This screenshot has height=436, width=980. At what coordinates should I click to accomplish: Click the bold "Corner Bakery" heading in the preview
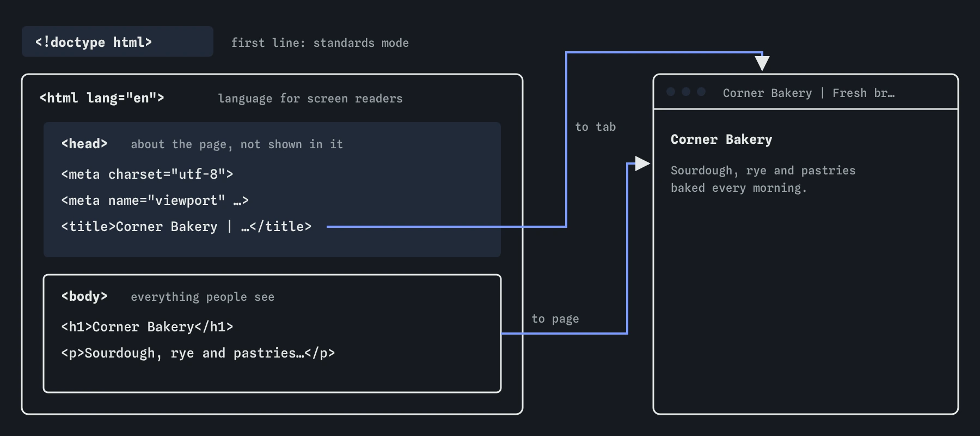pos(721,140)
